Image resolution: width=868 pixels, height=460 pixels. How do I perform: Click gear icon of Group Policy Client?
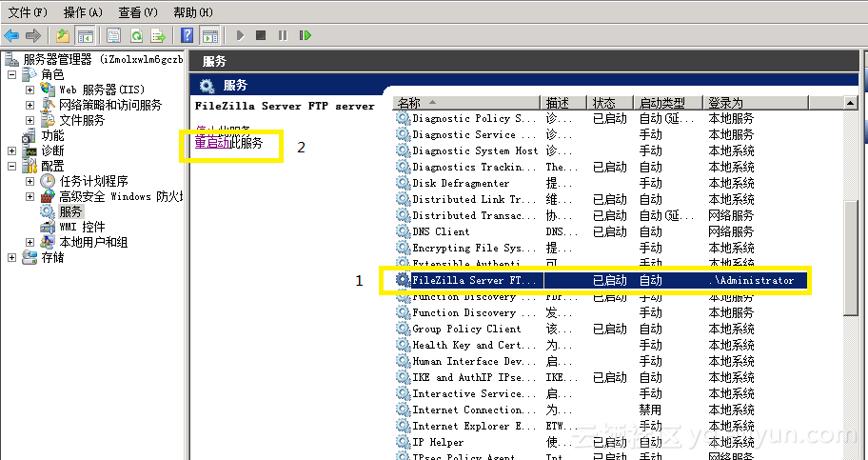pos(403,329)
